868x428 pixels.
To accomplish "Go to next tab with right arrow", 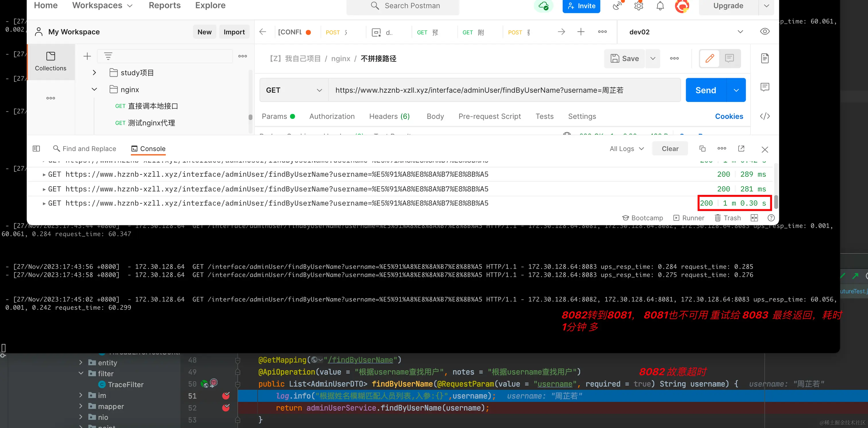I will point(561,32).
